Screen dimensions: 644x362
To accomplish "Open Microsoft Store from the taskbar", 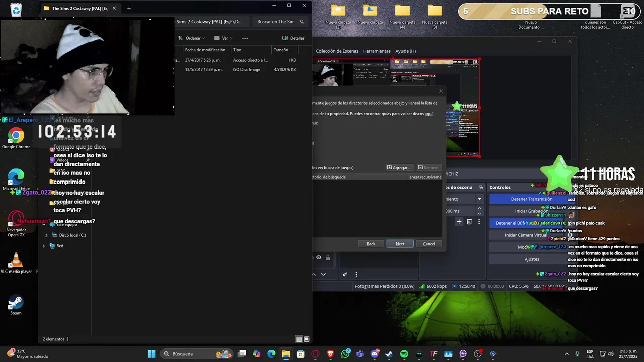I will click(301, 354).
